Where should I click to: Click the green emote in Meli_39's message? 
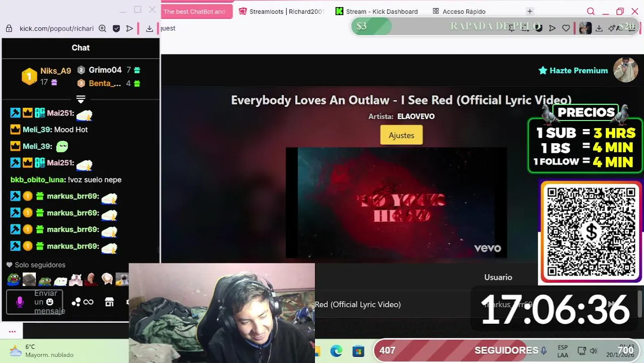click(x=62, y=147)
